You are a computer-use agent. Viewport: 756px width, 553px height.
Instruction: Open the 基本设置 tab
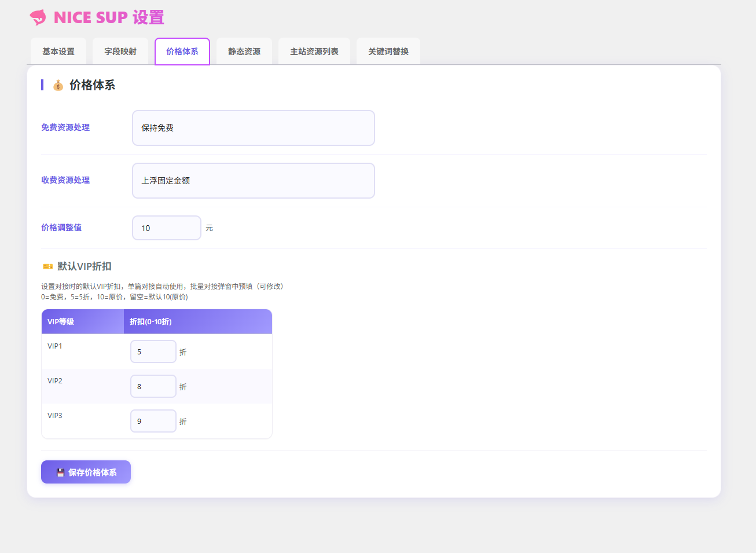point(58,52)
